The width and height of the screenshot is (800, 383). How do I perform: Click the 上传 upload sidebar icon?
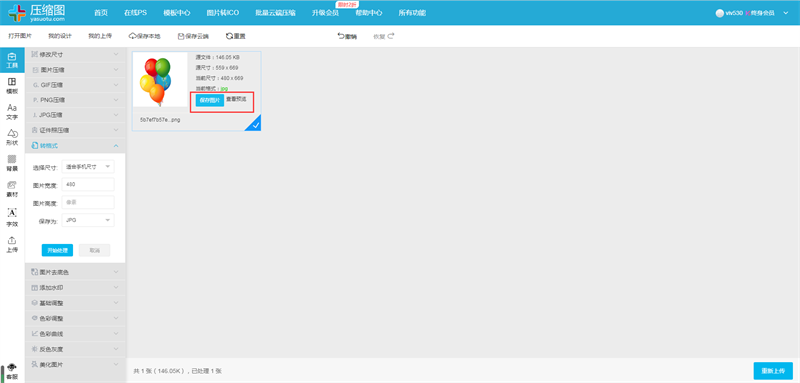[x=12, y=244]
